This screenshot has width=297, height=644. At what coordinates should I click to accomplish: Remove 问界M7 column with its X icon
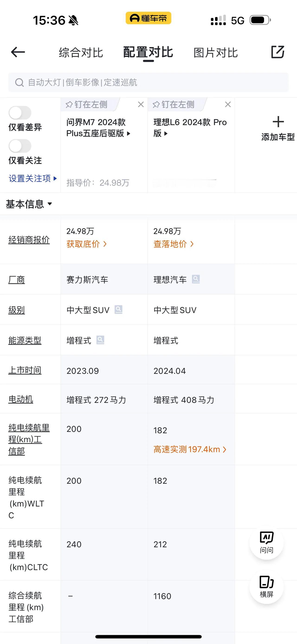click(141, 104)
